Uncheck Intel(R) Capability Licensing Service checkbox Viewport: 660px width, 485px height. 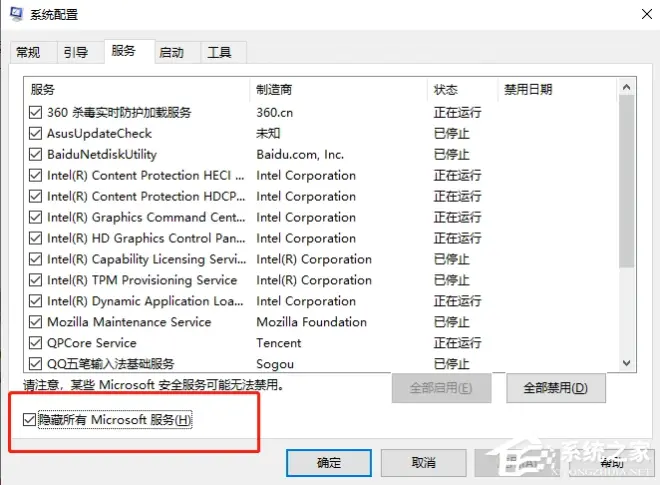point(35,259)
